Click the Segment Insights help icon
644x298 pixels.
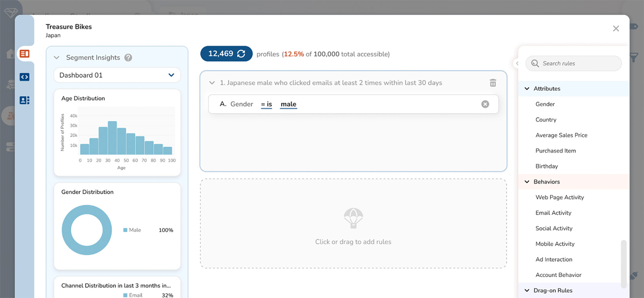point(128,58)
